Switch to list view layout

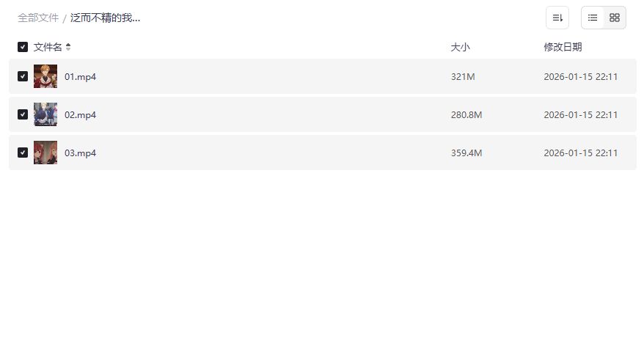[x=593, y=18]
